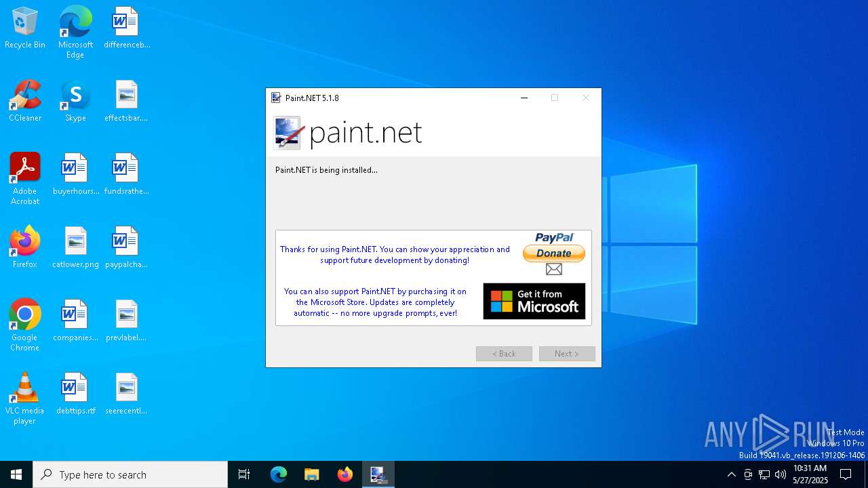Launch the Firefox desktop shortcut
Viewport: 868px width, 488px height.
[25, 248]
